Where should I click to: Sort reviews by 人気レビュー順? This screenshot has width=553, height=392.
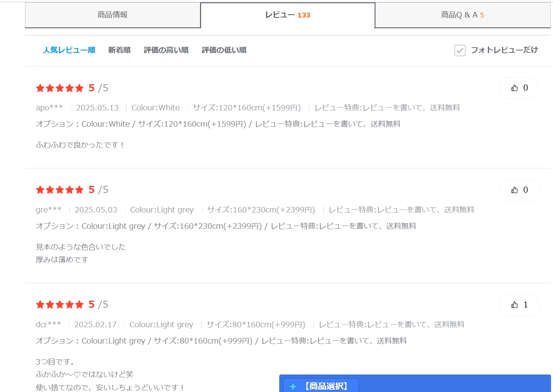[69, 50]
